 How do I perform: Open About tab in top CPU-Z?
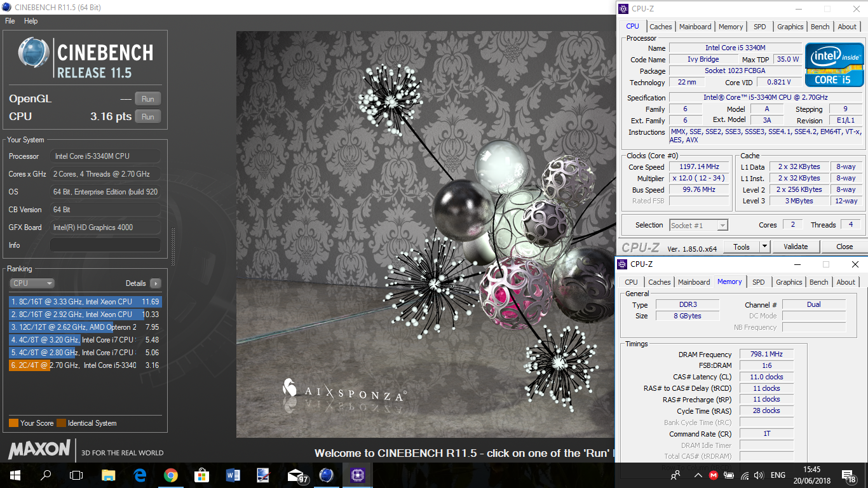847,27
